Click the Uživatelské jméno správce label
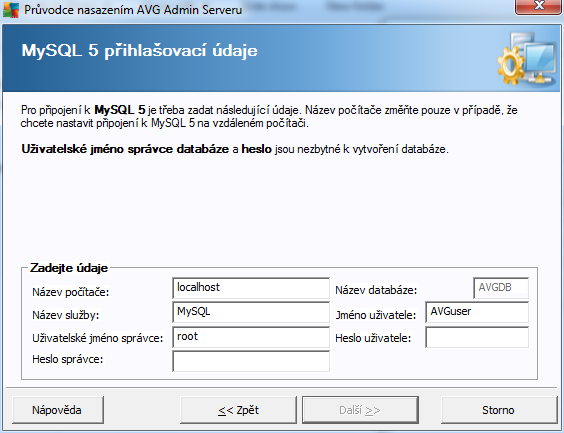Screen dimensions: 564x433 coord(97,338)
